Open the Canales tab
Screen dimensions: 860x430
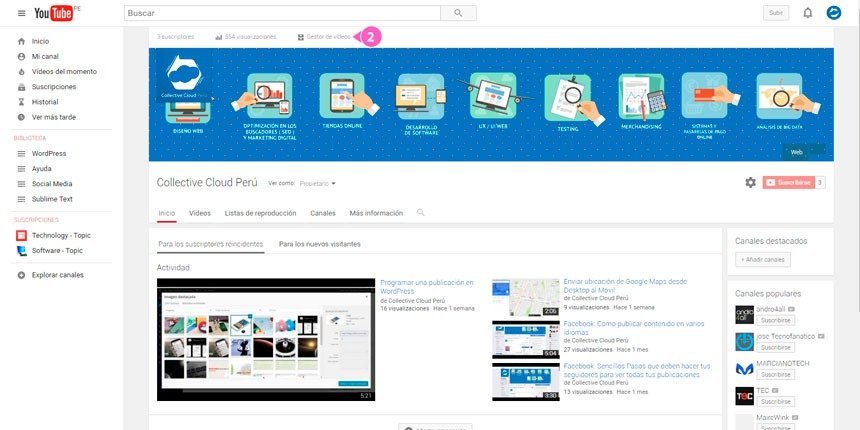(322, 213)
